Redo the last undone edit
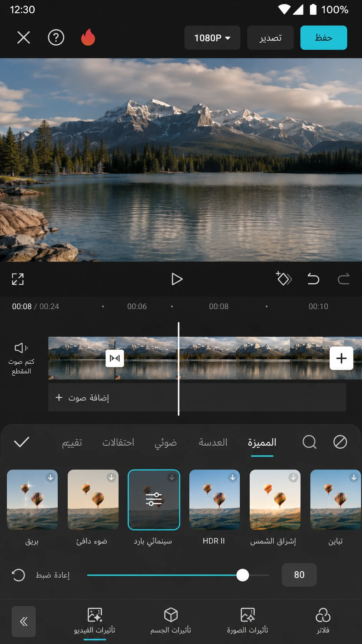Screen dimensions: 362x644 point(344,278)
